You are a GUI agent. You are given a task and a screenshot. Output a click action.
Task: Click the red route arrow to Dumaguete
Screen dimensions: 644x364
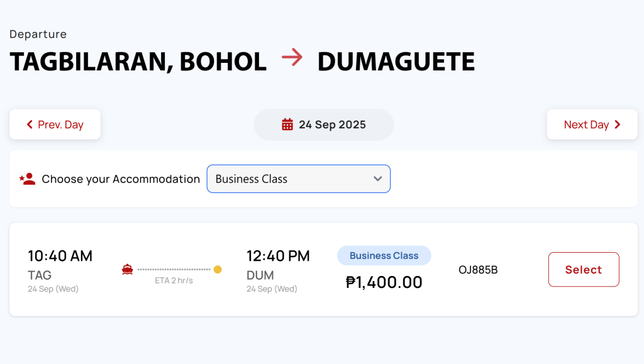tap(292, 57)
